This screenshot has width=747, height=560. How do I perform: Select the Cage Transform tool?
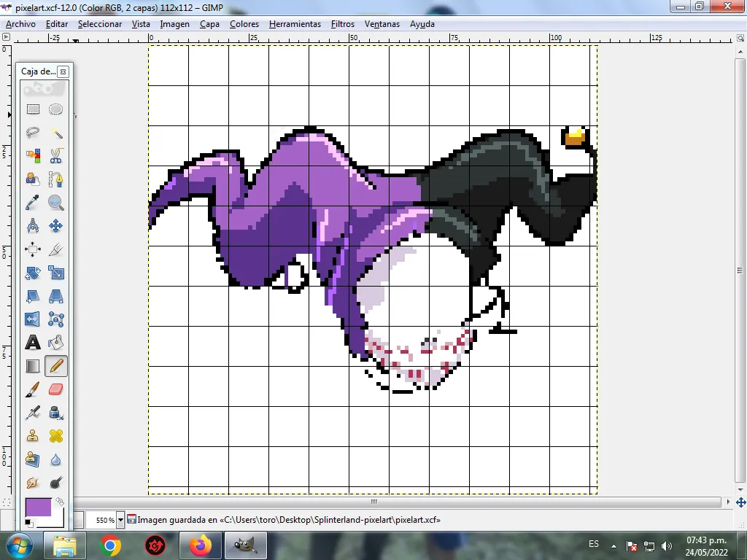click(x=55, y=319)
